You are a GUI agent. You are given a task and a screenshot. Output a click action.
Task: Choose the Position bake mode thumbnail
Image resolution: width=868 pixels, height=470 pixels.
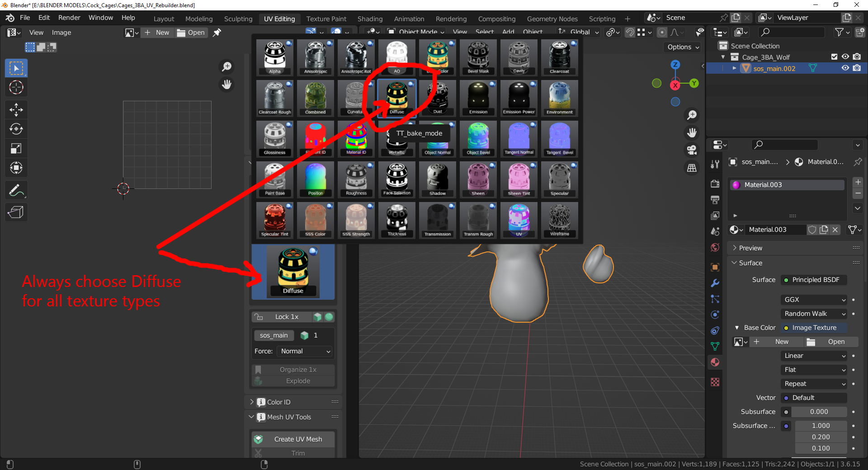click(316, 179)
